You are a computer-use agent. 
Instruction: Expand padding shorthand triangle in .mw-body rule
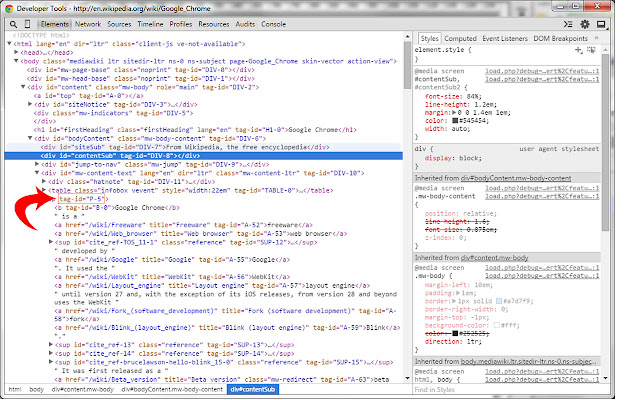[x=458, y=293]
